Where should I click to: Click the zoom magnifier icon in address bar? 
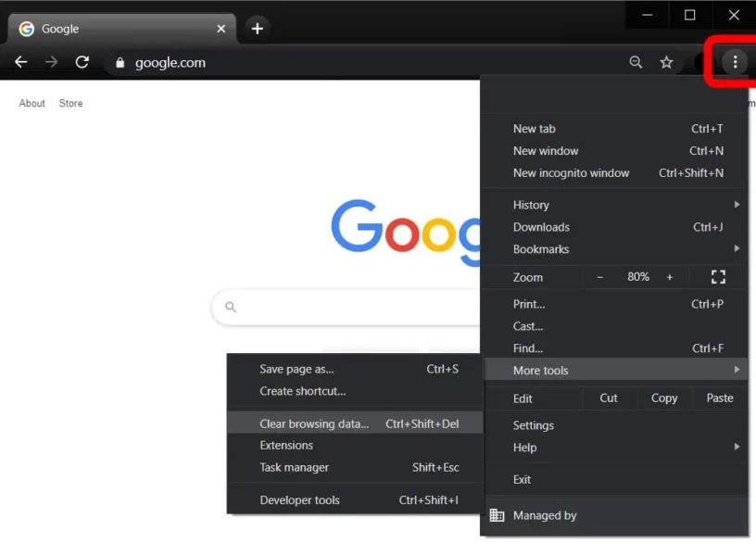pyautogui.click(x=636, y=62)
